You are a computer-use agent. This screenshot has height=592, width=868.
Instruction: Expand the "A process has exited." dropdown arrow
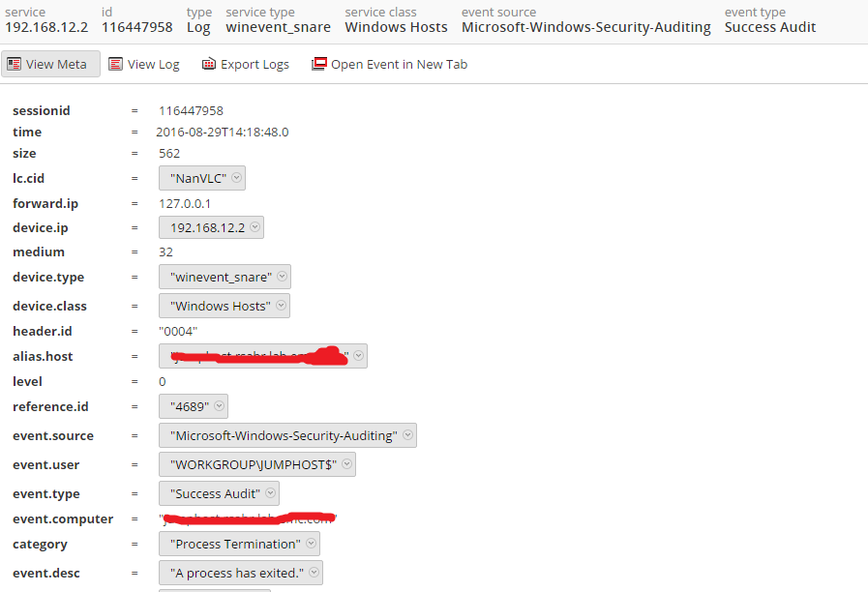coord(314,572)
